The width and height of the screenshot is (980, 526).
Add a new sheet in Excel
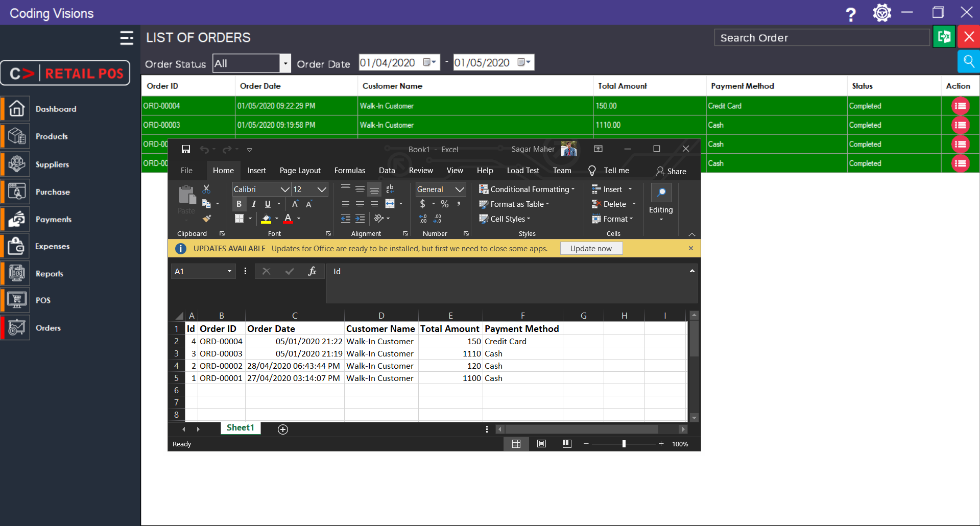coord(283,429)
